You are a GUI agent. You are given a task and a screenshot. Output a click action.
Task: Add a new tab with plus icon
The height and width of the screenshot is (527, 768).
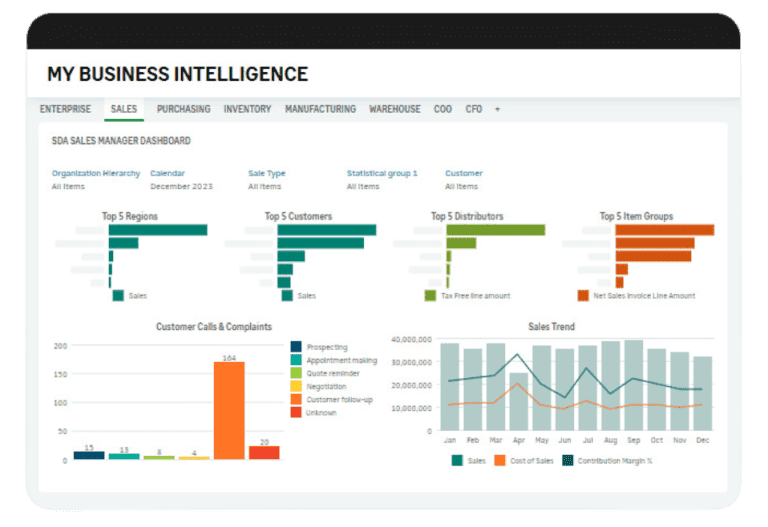497,109
